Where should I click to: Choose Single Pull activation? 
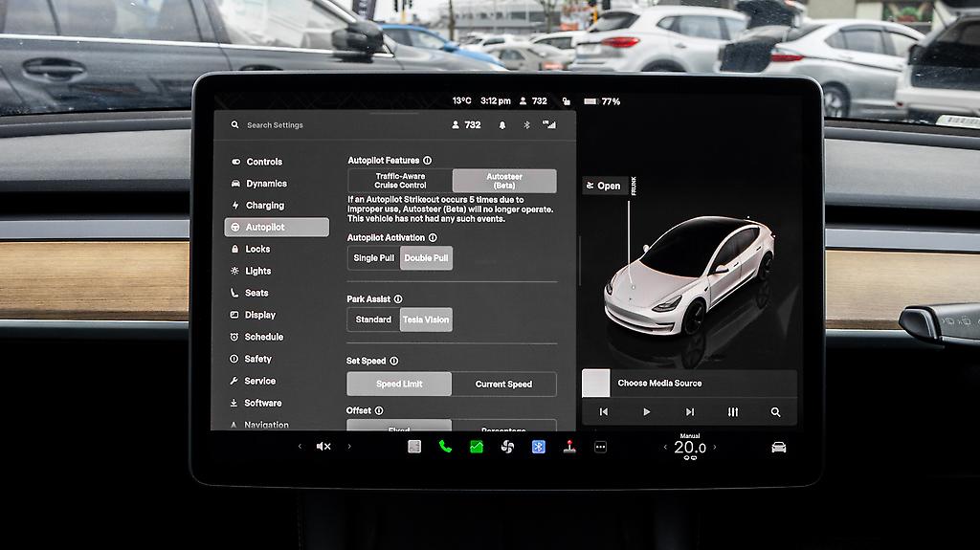pyautogui.click(x=374, y=258)
